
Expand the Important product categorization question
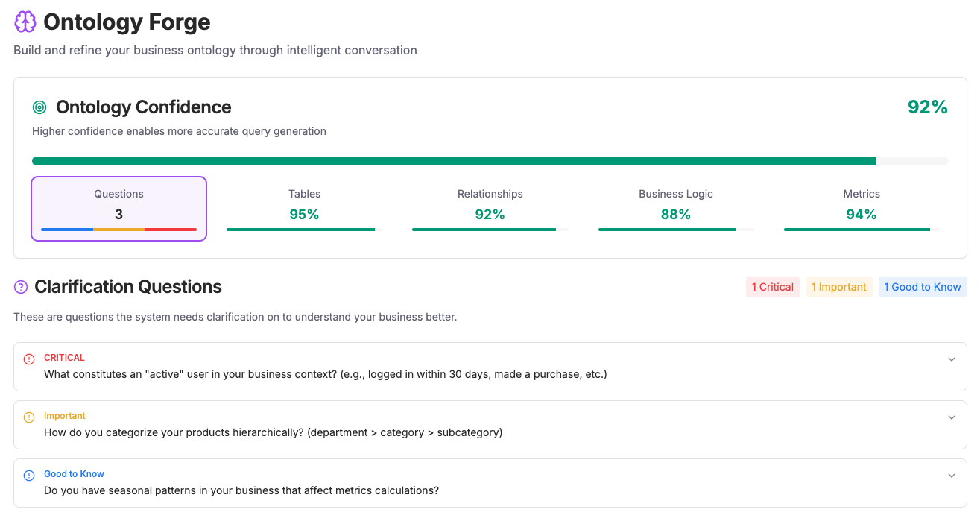(x=951, y=417)
